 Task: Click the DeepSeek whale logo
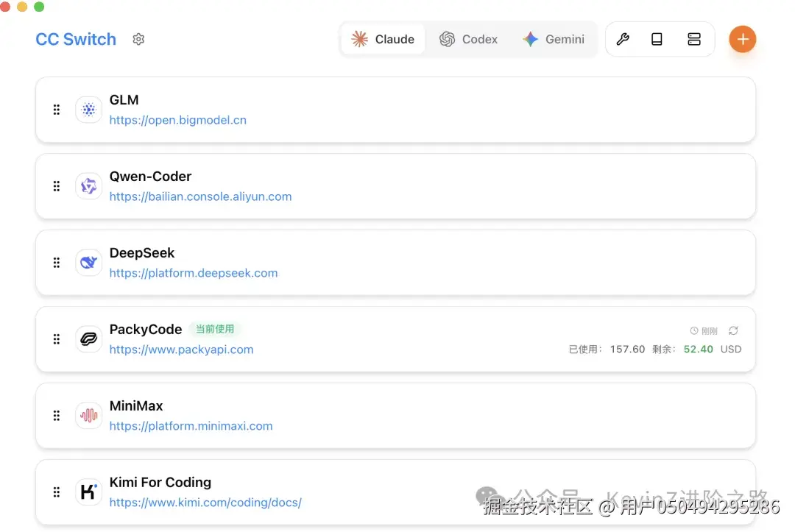click(x=89, y=263)
